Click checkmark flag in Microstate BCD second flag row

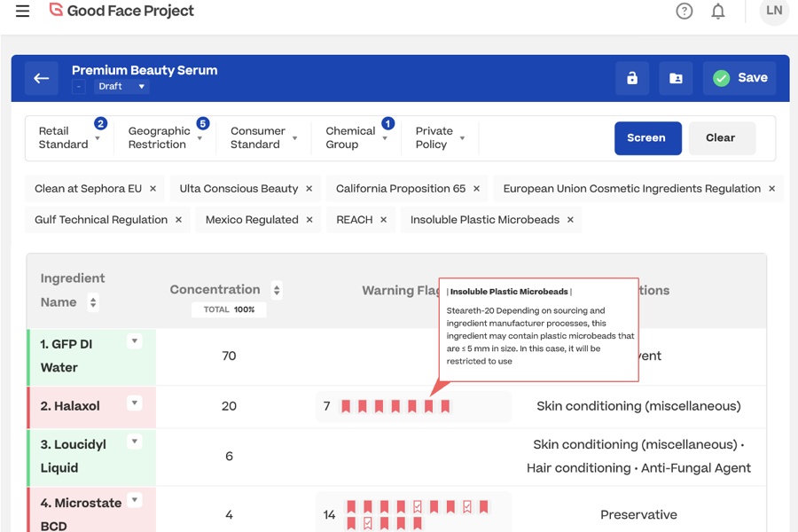tap(368, 523)
